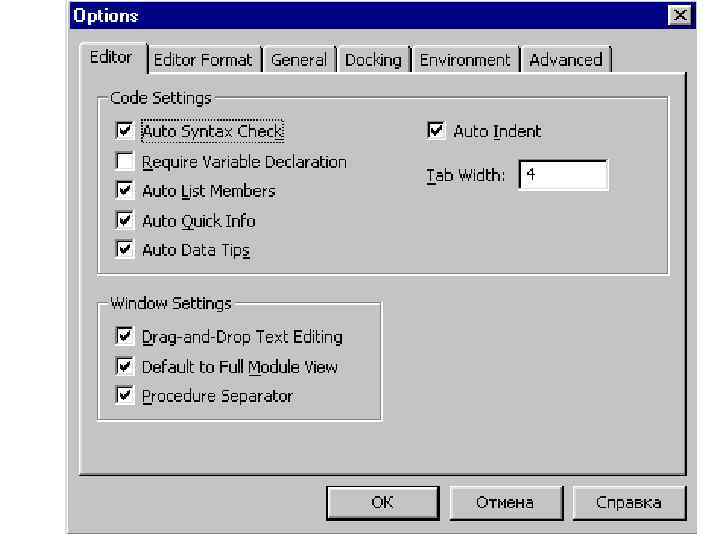Toggle Default to Full Module View
Screen dimensions: 720x540
(x=125, y=367)
